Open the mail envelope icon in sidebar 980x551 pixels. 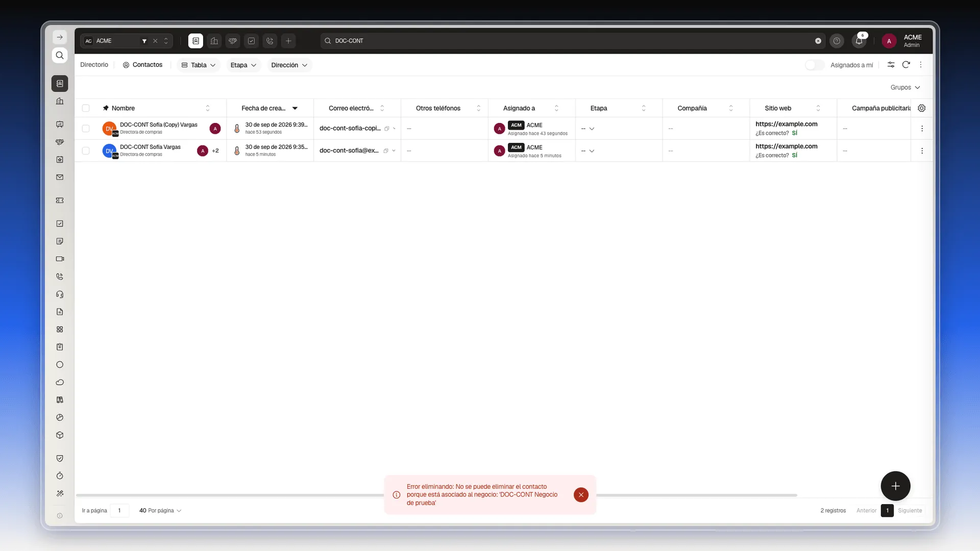click(x=60, y=177)
